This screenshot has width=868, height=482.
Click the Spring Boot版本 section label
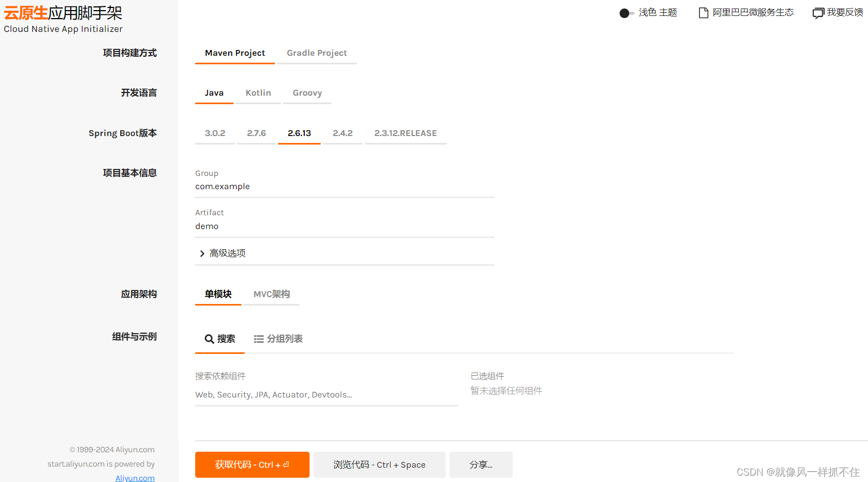(x=123, y=133)
